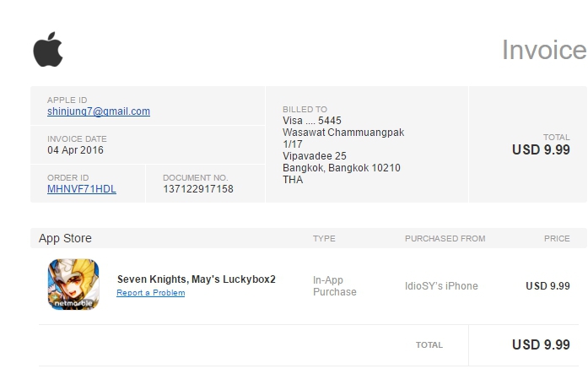Image resolution: width=588 pixels, height=374 pixels.
Task: Click the Seven Knights, May's Luckybox2 title
Action: [196, 279]
